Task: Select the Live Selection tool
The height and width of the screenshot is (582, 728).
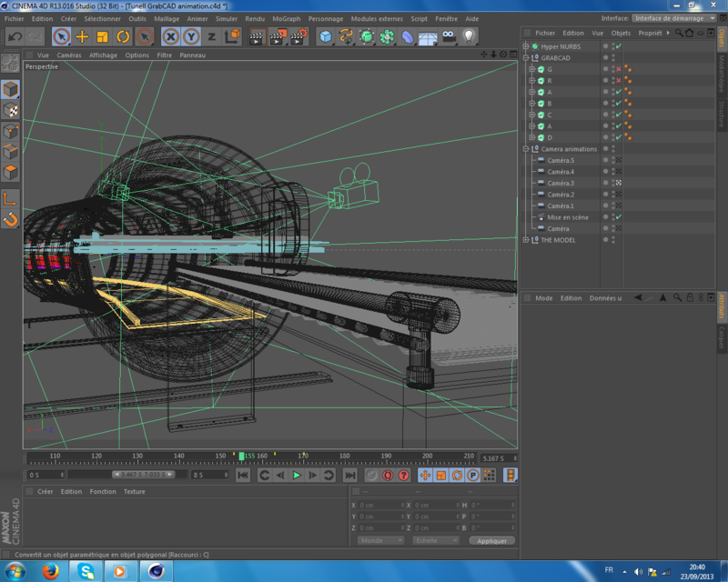Action: tap(62, 35)
